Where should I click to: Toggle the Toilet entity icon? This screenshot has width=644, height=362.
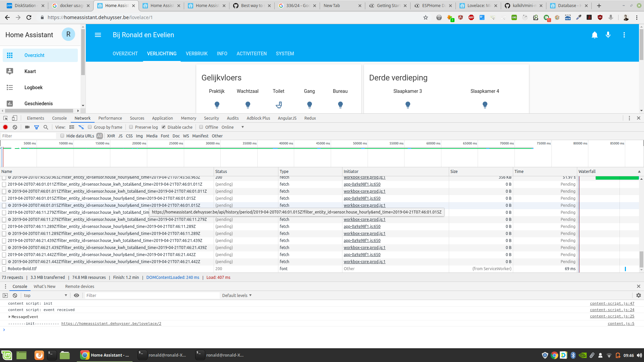278,105
